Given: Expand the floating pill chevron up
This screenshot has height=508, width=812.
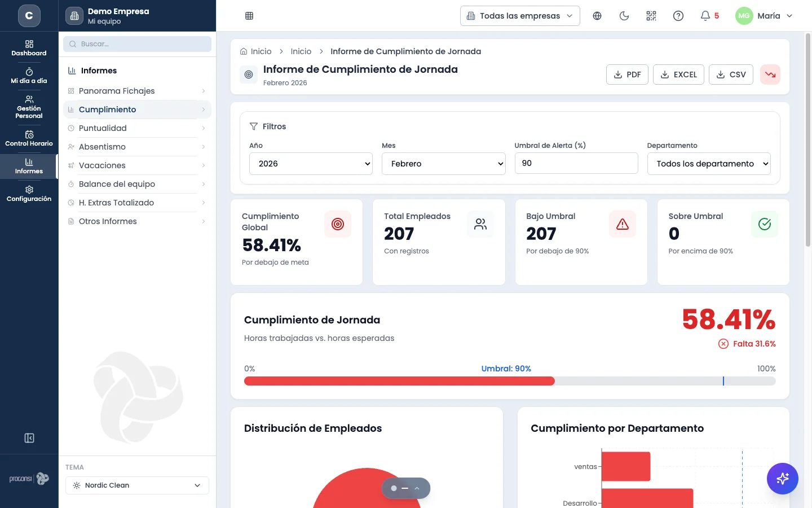Looking at the screenshot, I should pos(417,488).
